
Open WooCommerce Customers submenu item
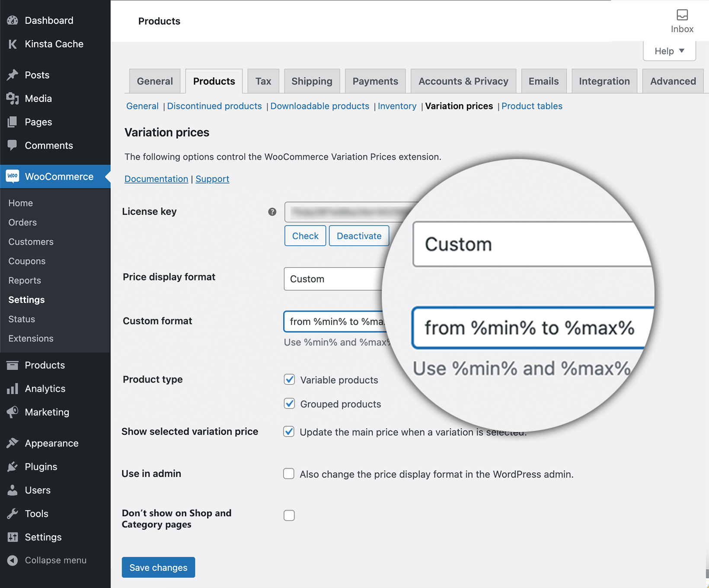(31, 242)
